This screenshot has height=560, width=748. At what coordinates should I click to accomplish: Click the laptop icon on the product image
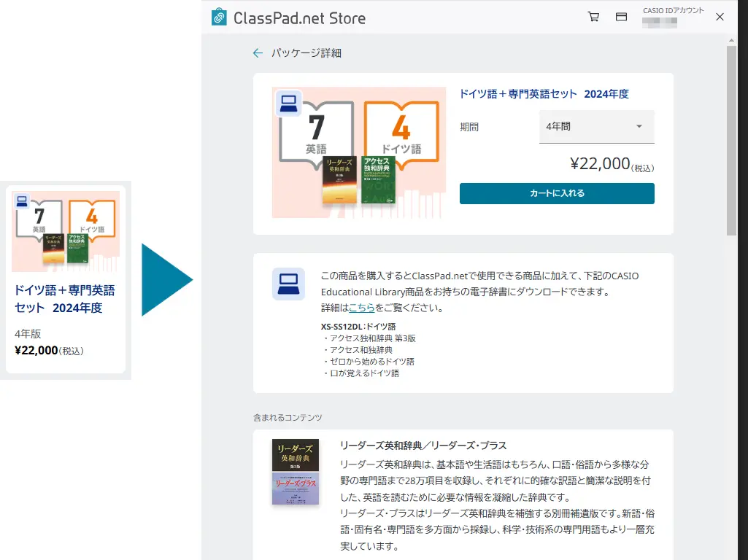289,103
